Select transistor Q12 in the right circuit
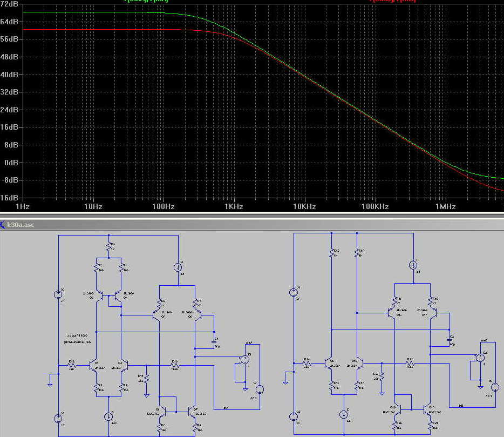Screen dimensions: 504x437 click(x=392, y=312)
